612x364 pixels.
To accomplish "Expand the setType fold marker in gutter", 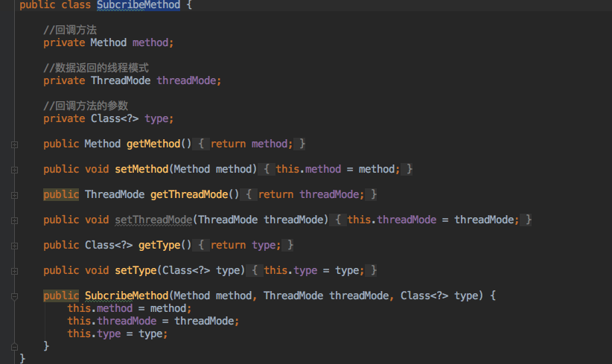I will click(x=14, y=272).
